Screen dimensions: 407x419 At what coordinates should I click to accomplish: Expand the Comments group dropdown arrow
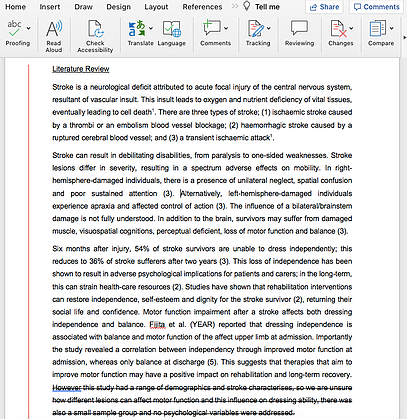coord(226,28)
